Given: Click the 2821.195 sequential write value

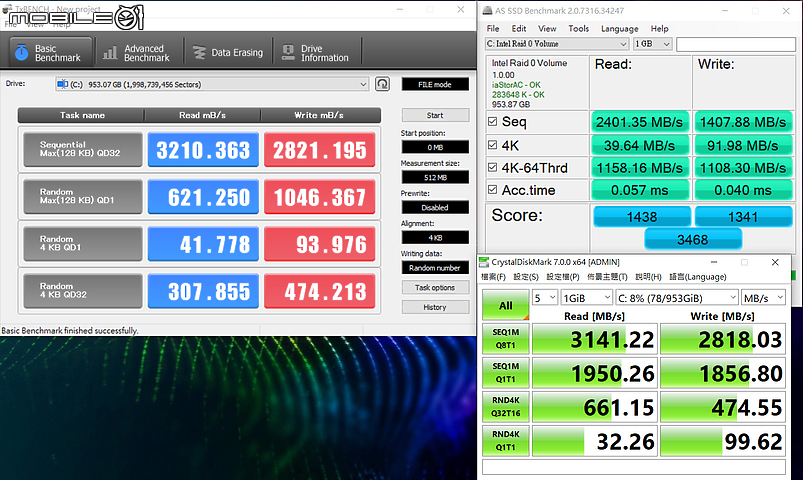Looking at the screenshot, I should tap(320, 150).
